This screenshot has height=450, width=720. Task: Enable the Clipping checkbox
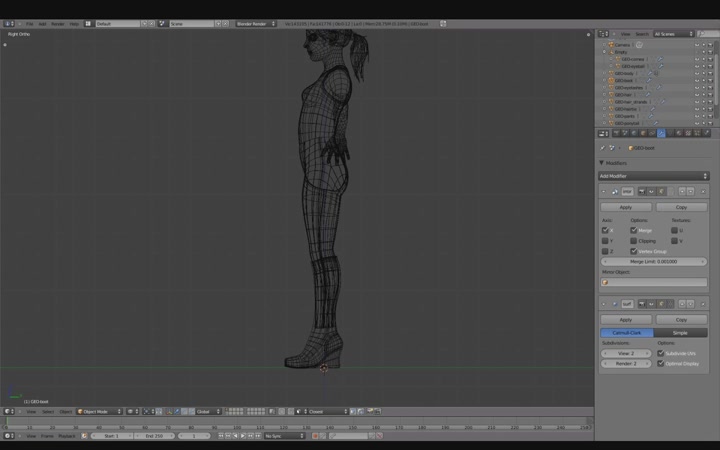634,241
